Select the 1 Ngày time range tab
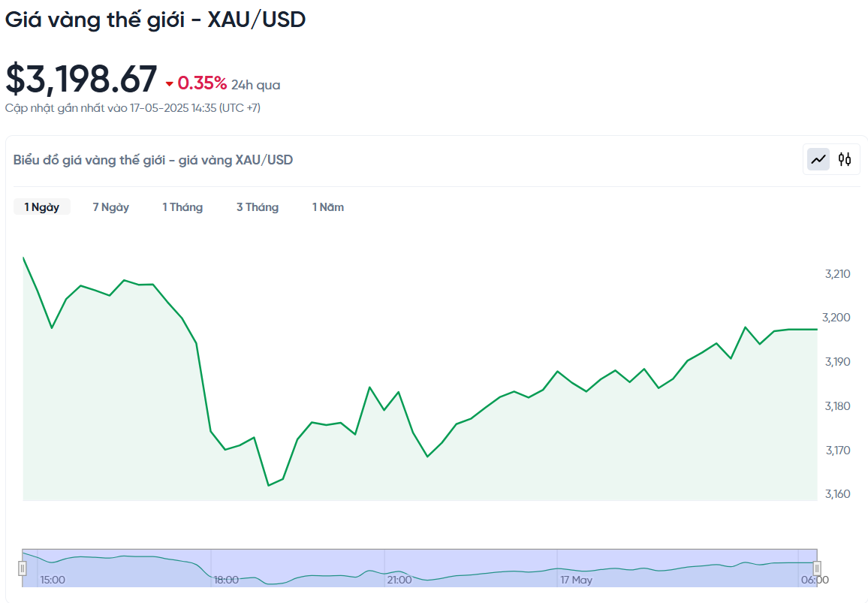The height and width of the screenshot is (603, 868). coord(41,207)
